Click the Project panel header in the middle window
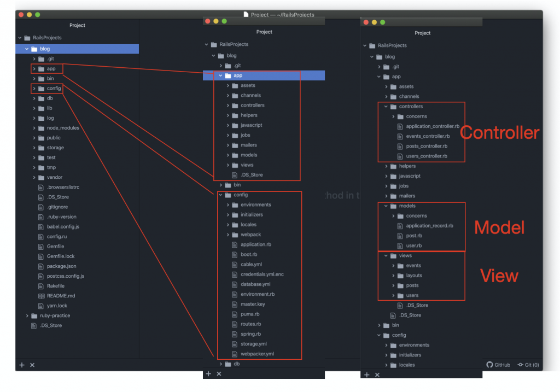Viewport: 560px width, 392px height. pyautogui.click(x=264, y=32)
